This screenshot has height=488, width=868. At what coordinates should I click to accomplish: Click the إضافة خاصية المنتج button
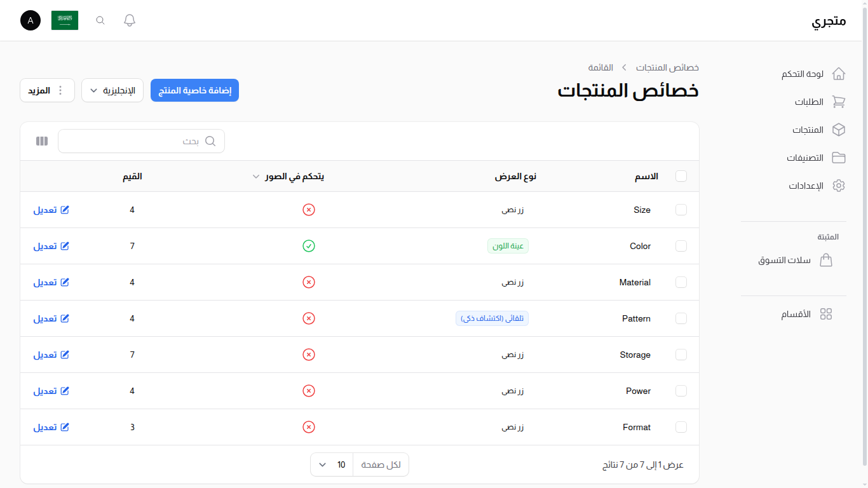pyautogui.click(x=194, y=90)
